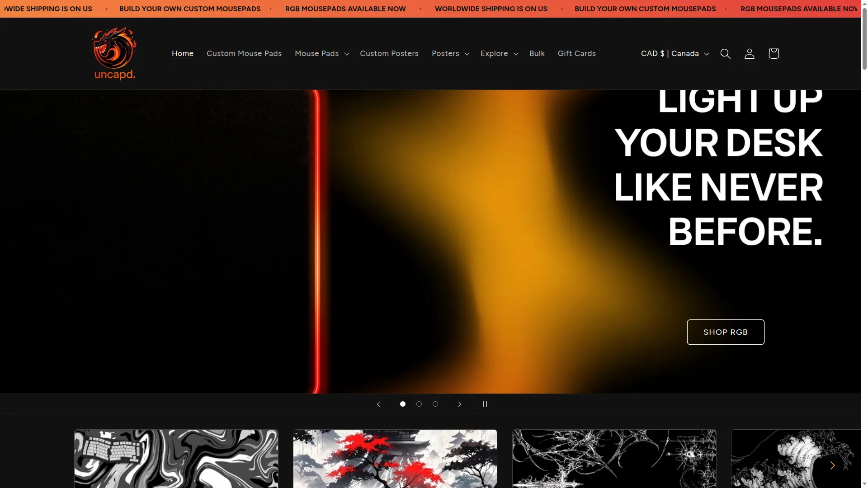Screen dimensions: 868x488
Task: Expand the Mouse Pads menu
Action: click(321, 53)
